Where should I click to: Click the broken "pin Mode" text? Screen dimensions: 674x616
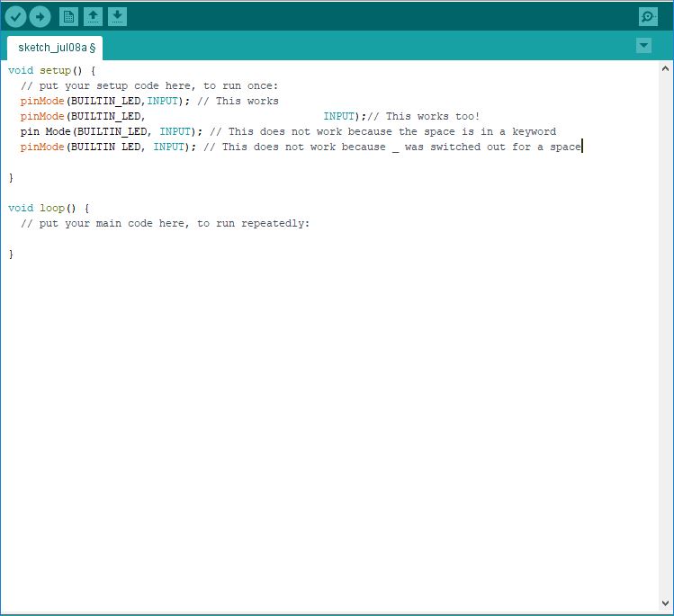pyautogui.click(x=41, y=131)
